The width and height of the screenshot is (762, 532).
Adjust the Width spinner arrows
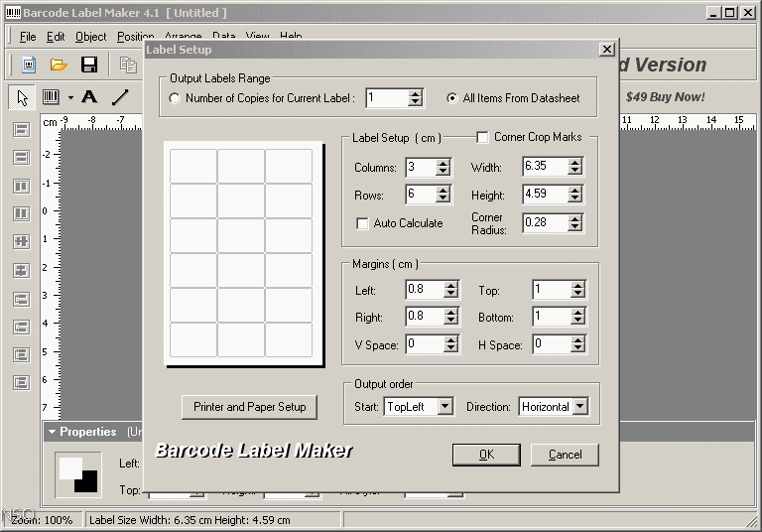[575, 167]
